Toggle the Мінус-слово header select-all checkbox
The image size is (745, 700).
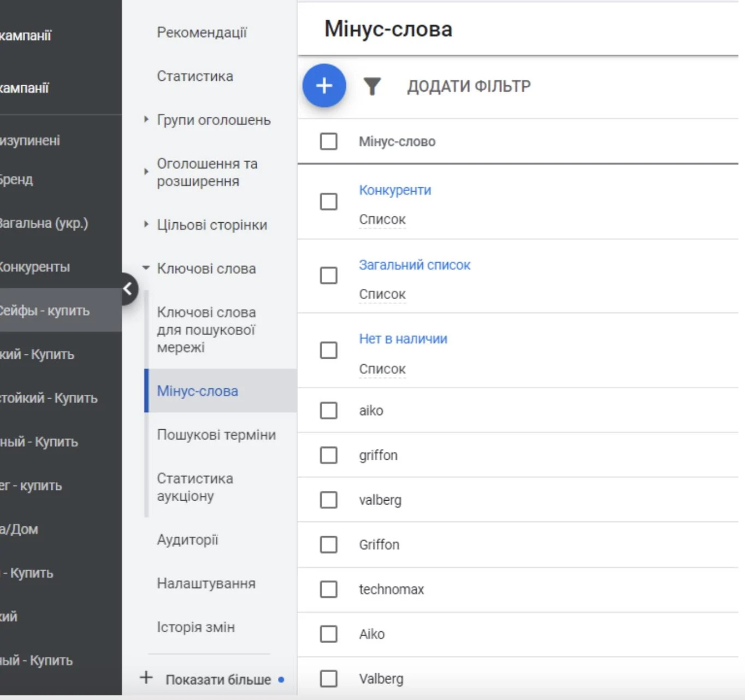(x=328, y=141)
